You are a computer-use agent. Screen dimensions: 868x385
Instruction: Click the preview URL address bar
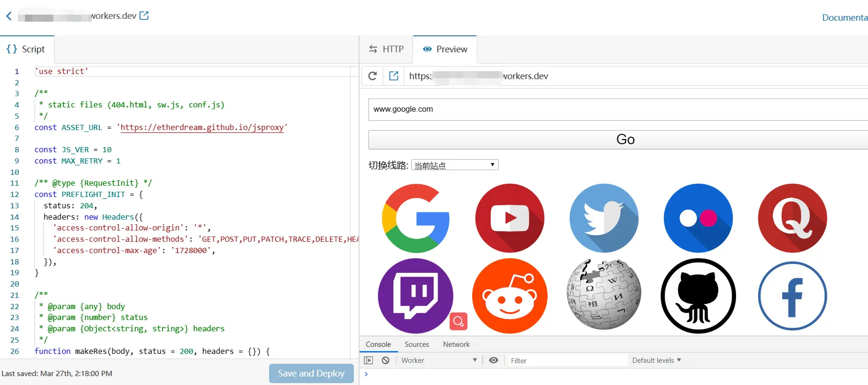pyautogui.click(x=636, y=76)
